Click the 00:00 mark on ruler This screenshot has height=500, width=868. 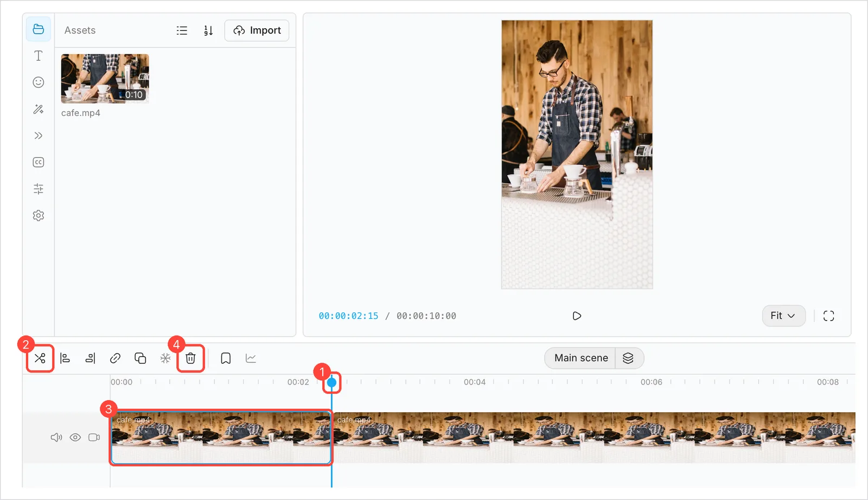point(122,382)
